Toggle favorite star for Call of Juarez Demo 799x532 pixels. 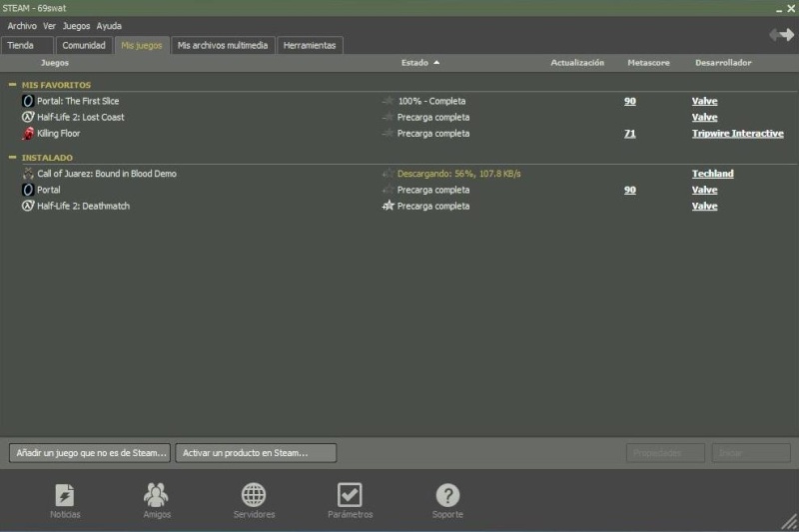tap(389, 174)
